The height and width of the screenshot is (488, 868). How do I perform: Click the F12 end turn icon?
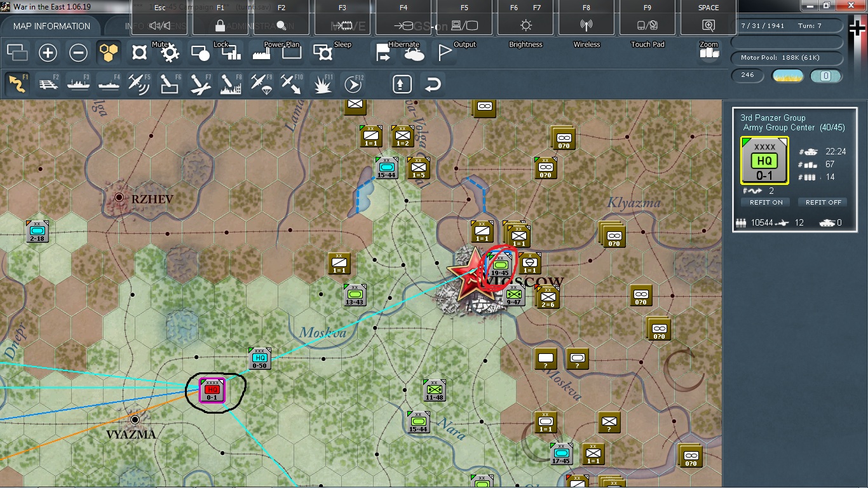coord(353,84)
